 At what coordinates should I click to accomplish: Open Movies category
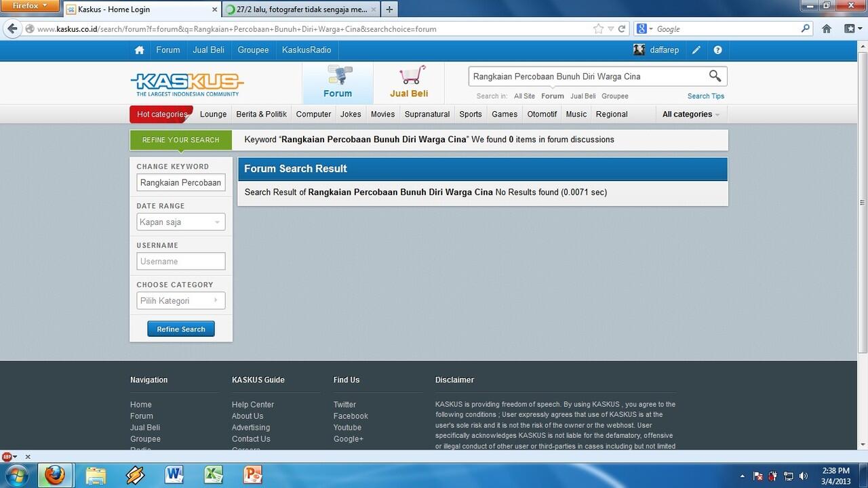tap(382, 115)
